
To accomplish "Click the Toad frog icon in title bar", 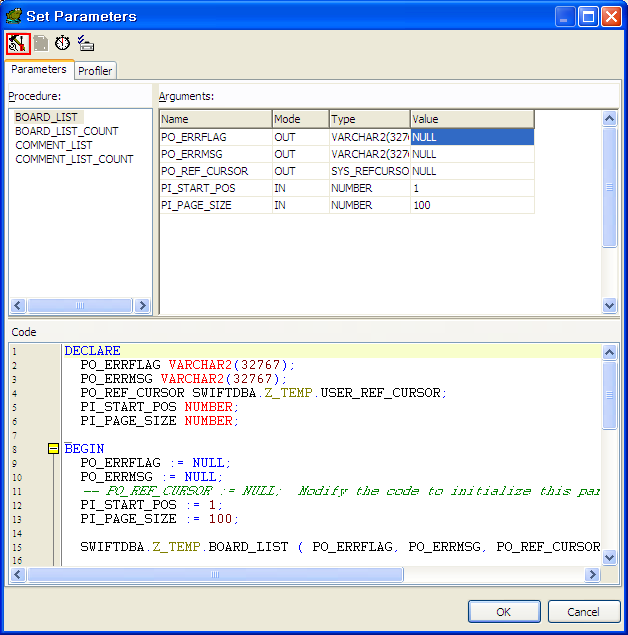I will 14,16.
